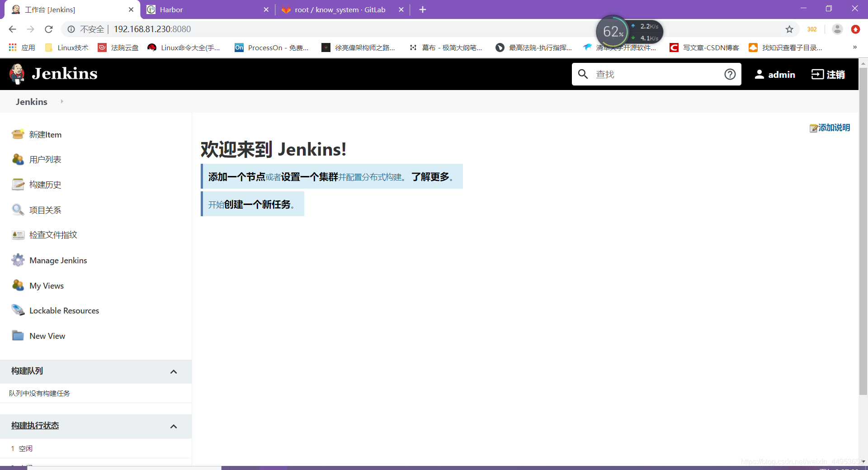Show site info for insecure connection
The width and height of the screenshot is (868, 470).
(x=71, y=29)
